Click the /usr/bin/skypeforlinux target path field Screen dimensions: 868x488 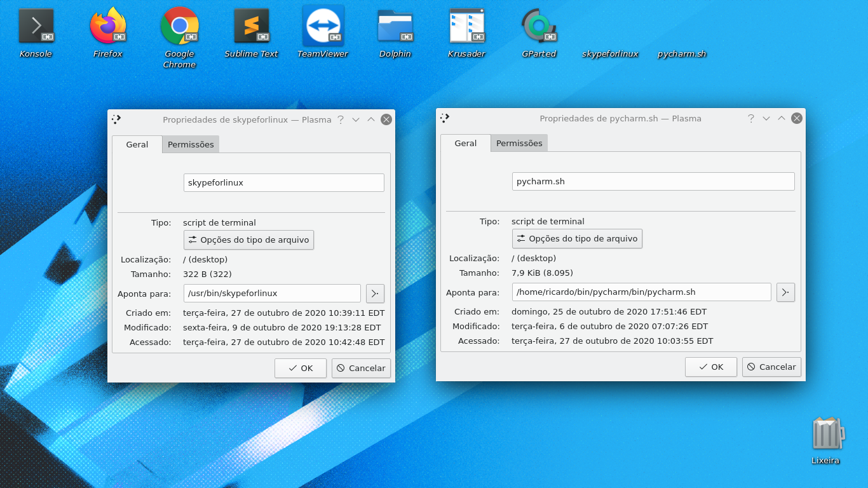272,294
